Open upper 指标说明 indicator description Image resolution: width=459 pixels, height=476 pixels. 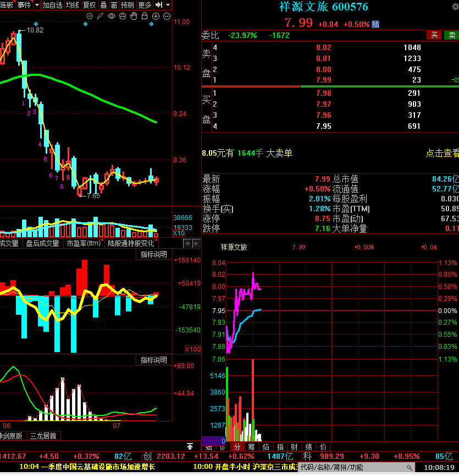click(154, 254)
